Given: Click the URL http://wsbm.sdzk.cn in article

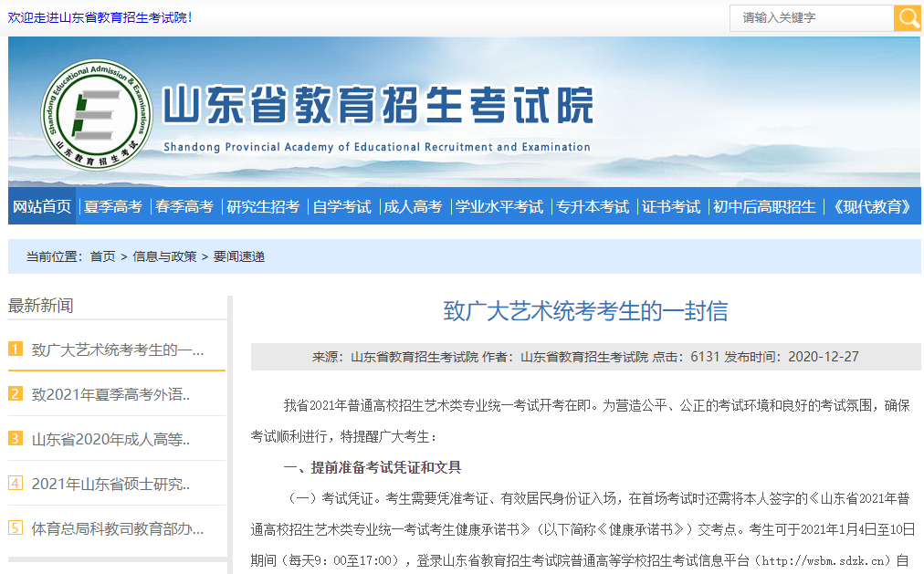Looking at the screenshot, I should (x=824, y=560).
